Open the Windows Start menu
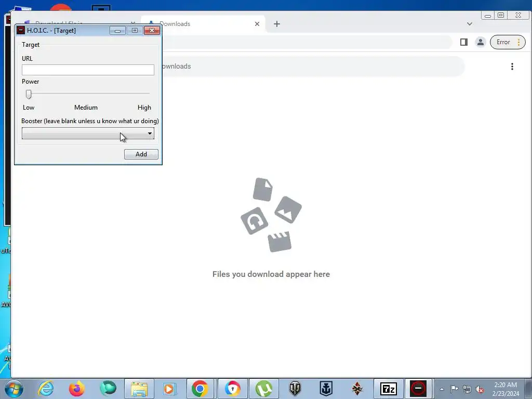 14,389
